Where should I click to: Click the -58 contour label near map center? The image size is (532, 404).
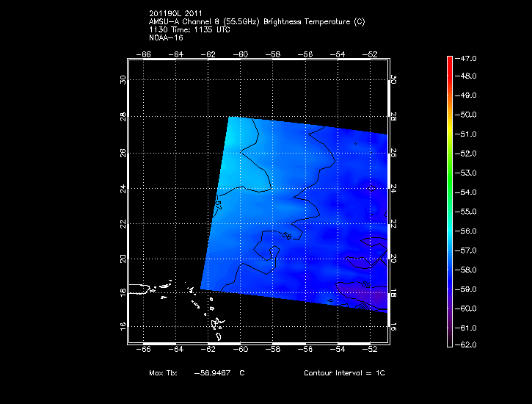pyautogui.click(x=287, y=236)
